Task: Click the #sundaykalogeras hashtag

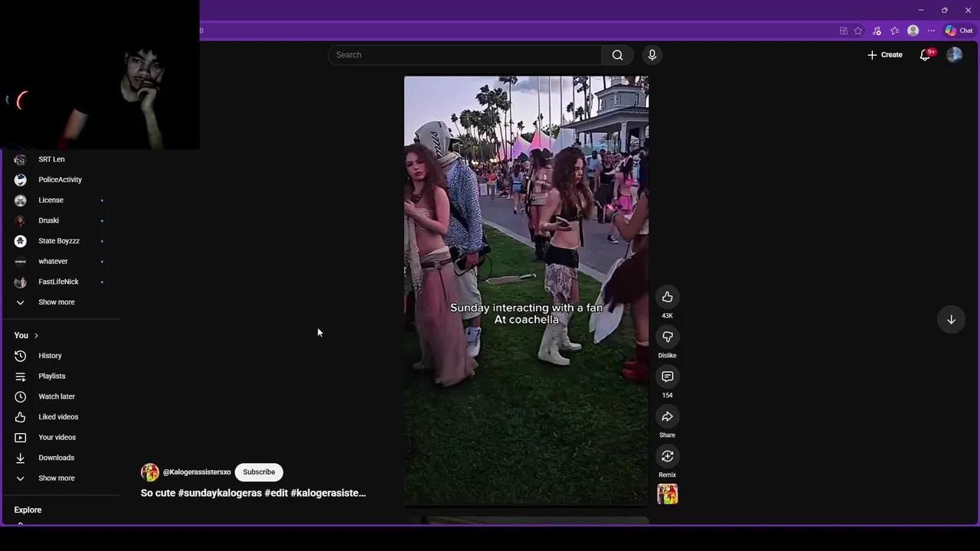Action: tap(220, 493)
